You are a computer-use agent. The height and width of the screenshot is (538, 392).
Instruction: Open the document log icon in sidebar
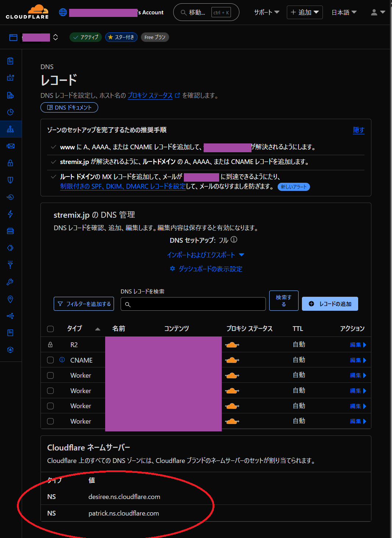tap(10, 95)
